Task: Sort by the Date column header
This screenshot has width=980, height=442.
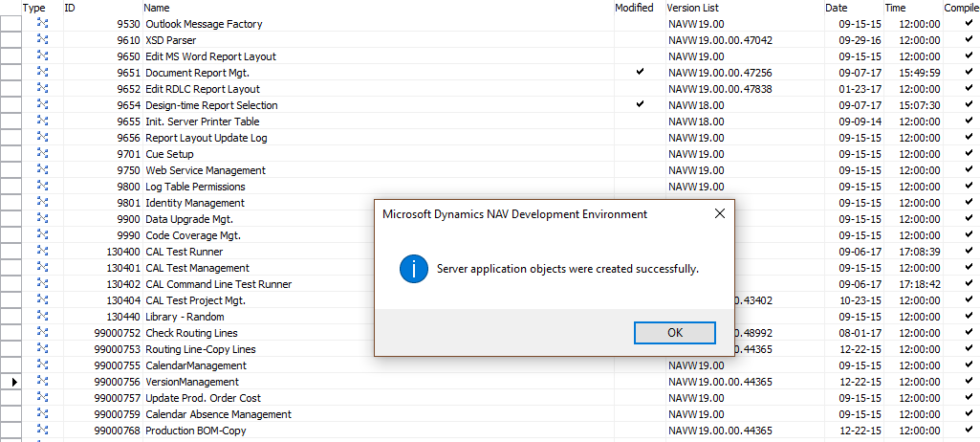Action: pyautogui.click(x=837, y=8)
